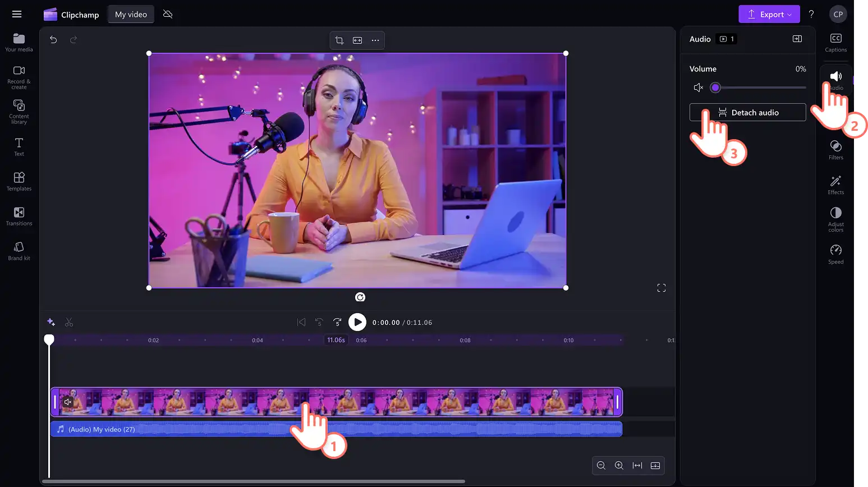Skip forward five seconds
Screen dimensions: 868x487
pyautogui.click(x=337, y=322)
